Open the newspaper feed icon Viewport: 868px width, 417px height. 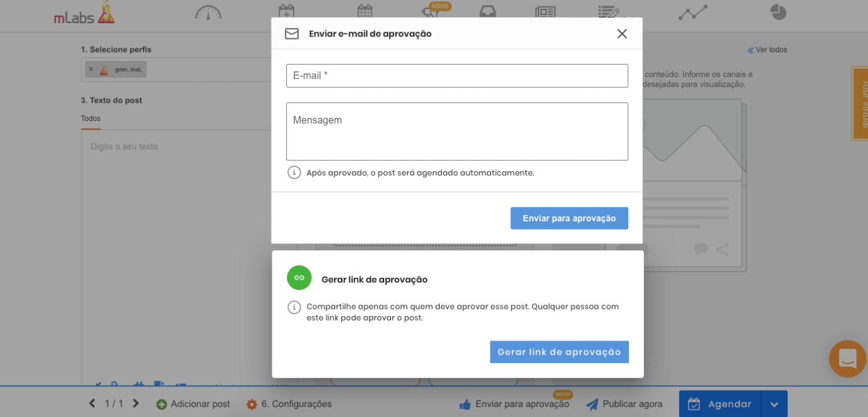pyautogui.click(x=545, y=13)
